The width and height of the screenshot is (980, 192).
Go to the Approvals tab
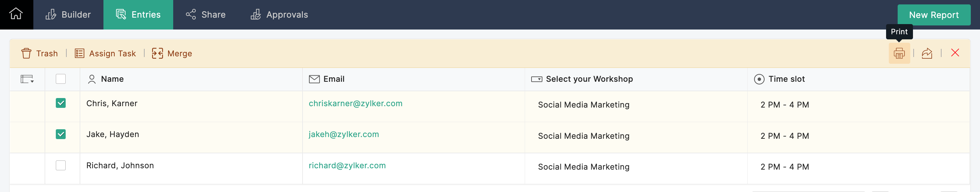[279, 15]
